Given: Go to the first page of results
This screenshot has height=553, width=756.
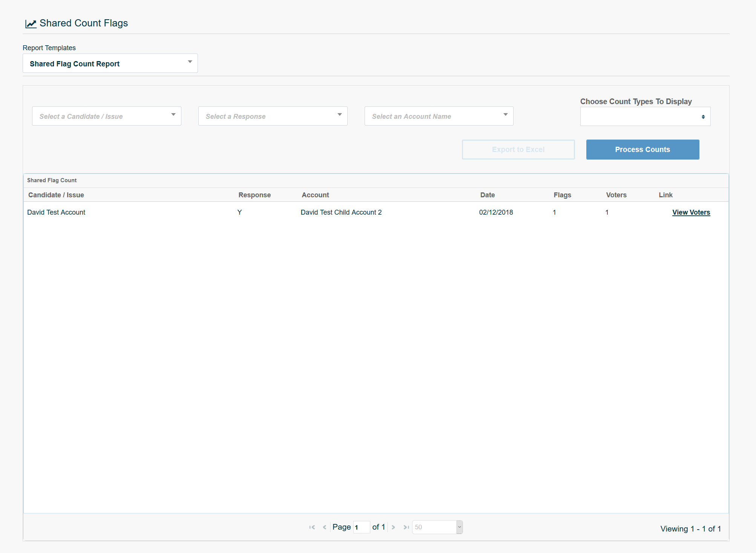Looking at the screenshot, I should pos(312,527).
